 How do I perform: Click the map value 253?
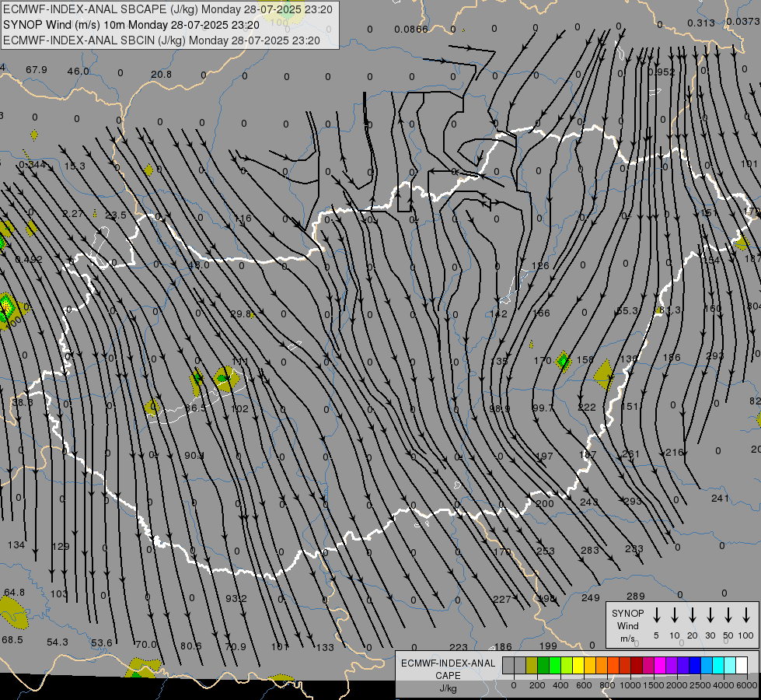(546, 551)
